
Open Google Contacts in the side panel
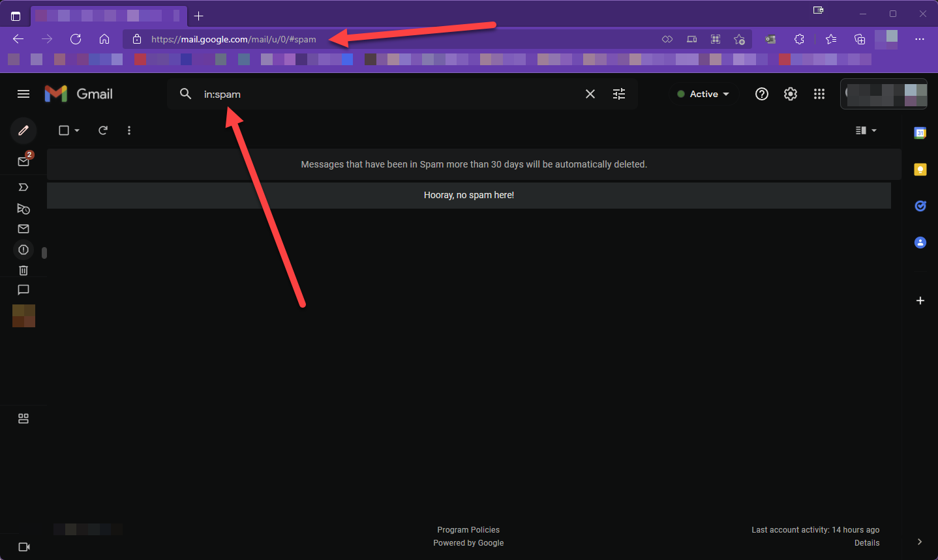pos(920,242)
